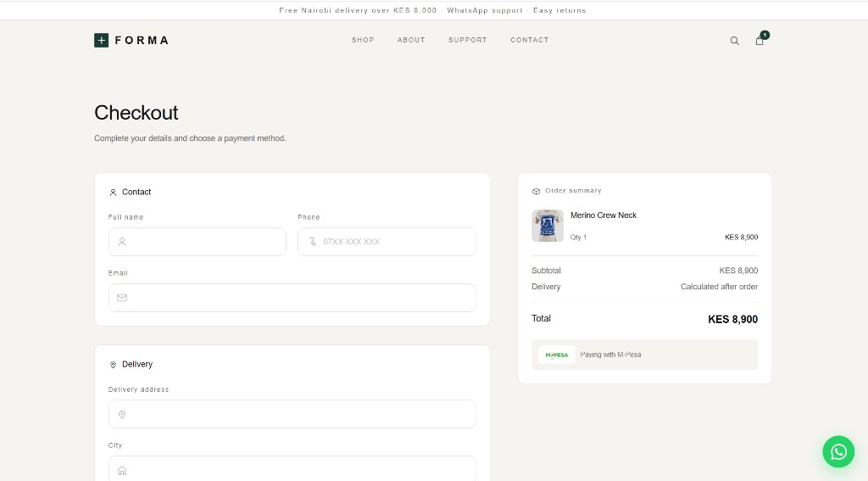This screenshot has height=481, width=868.
Task: Click the pin icon in Delivery address field
Action: tap(122, 415)
